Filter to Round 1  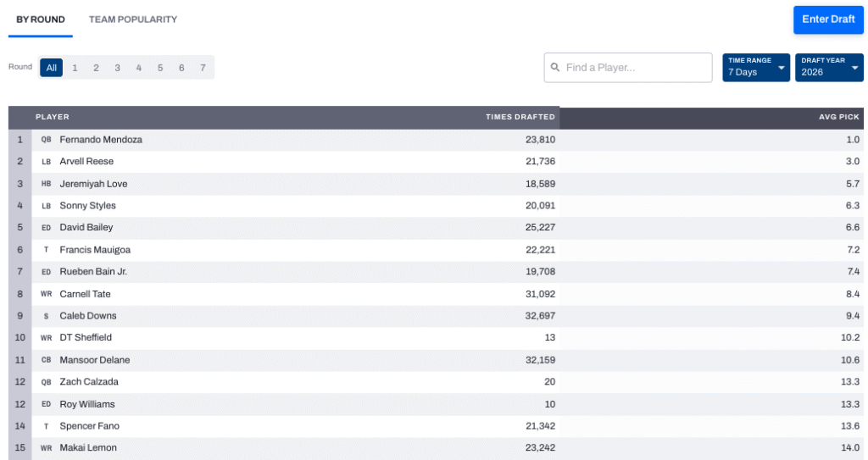coord(75,68)
